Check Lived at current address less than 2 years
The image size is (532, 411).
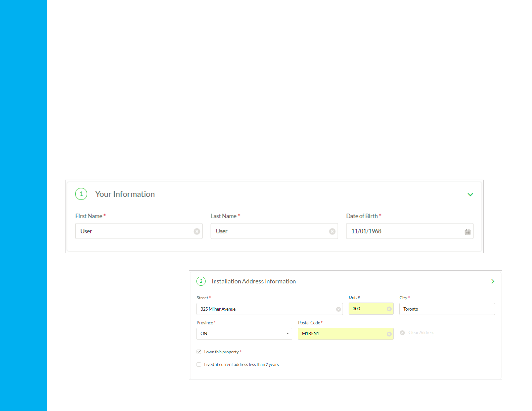[199, 364]
